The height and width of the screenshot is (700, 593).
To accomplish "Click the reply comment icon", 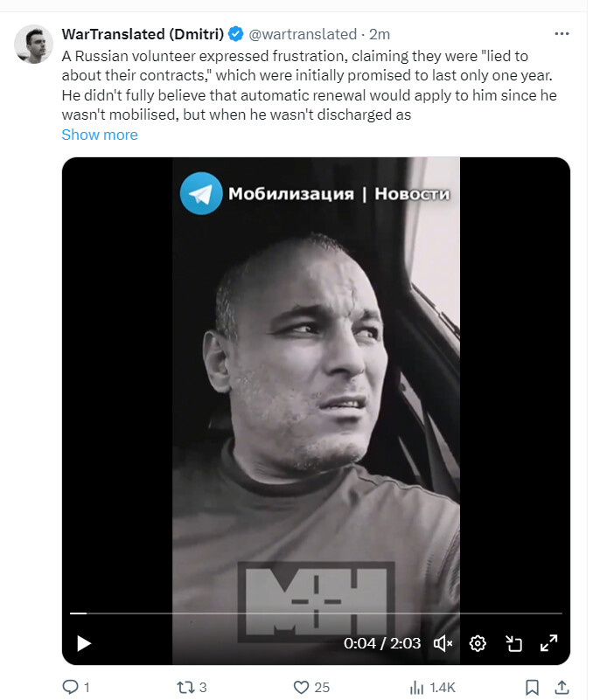I will click(x=71, y=687).
